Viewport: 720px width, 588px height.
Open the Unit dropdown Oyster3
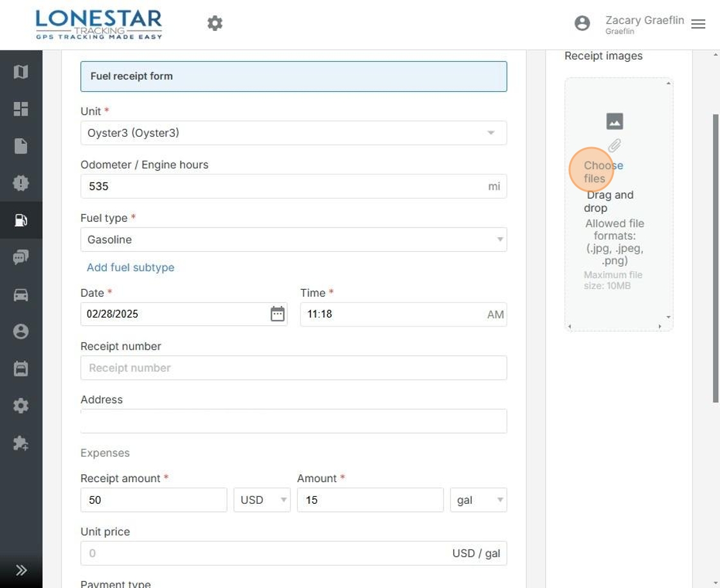pyautogui.click(x=293, y=133)
